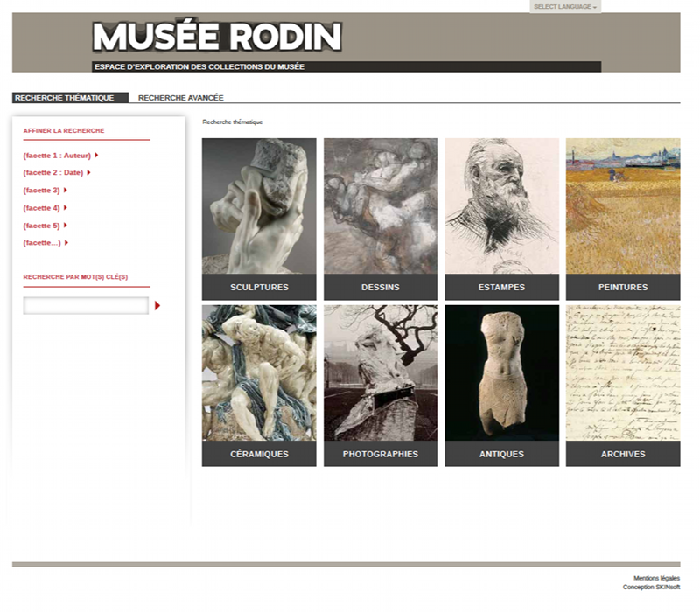Viewport: 700px width, 612px height.
Task: Switch to Recherche Thématique tab
Action: pyautogui.click(x=70, y=98)
